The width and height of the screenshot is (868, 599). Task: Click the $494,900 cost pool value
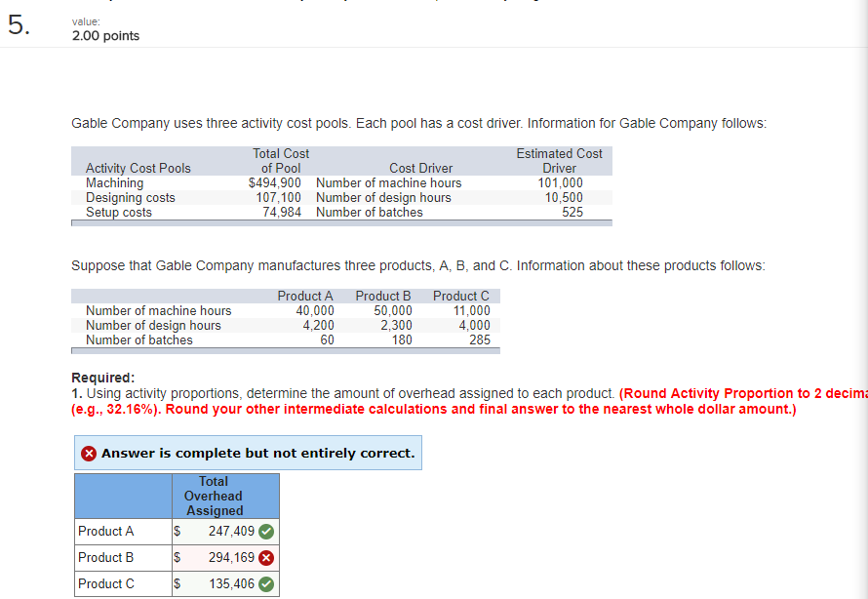point(273,182)
